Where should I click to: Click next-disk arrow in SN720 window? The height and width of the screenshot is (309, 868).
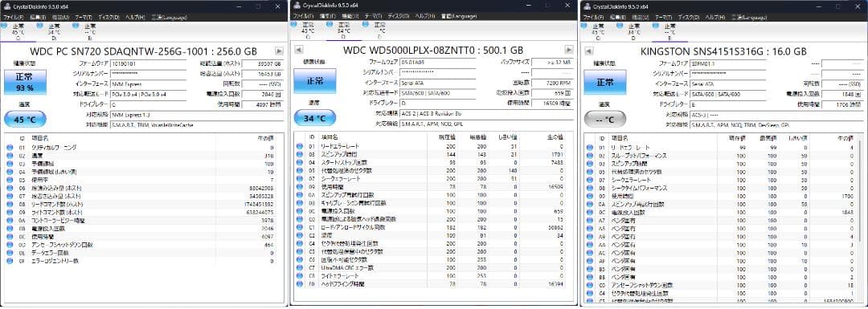[279, 51]
